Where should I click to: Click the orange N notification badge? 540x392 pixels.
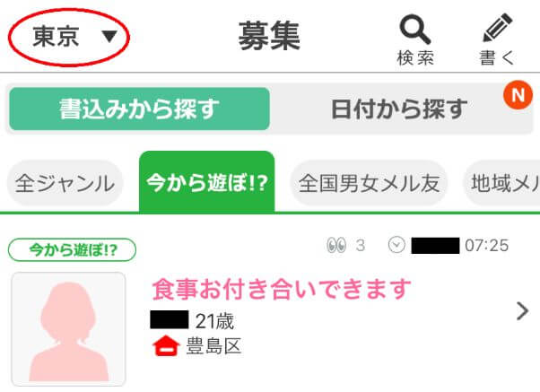(x=518, y=95)
